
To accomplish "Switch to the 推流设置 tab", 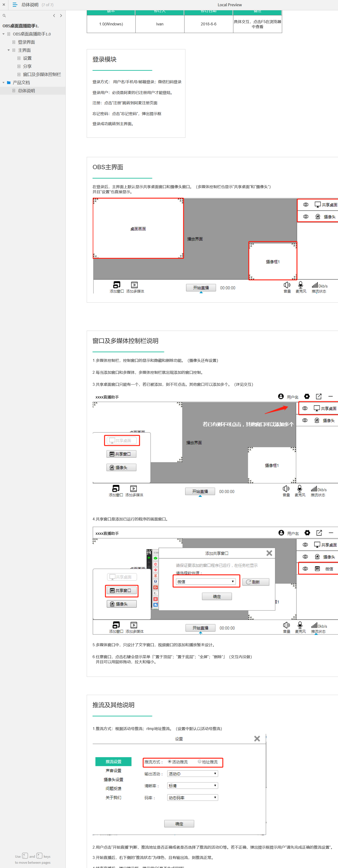I will point(113,762).
